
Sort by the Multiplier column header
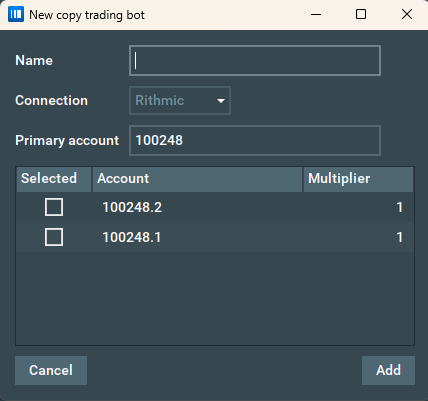tap(358, 179)
